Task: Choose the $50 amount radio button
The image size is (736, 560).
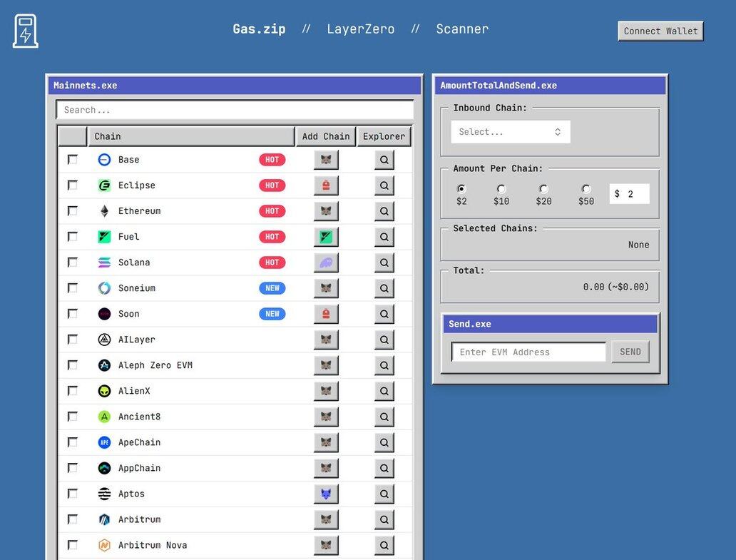Action: [x=586, y=189]
